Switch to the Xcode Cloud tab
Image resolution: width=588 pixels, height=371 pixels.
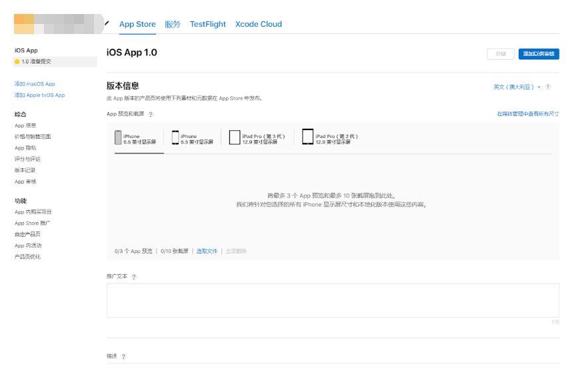[x=259, y=24]
